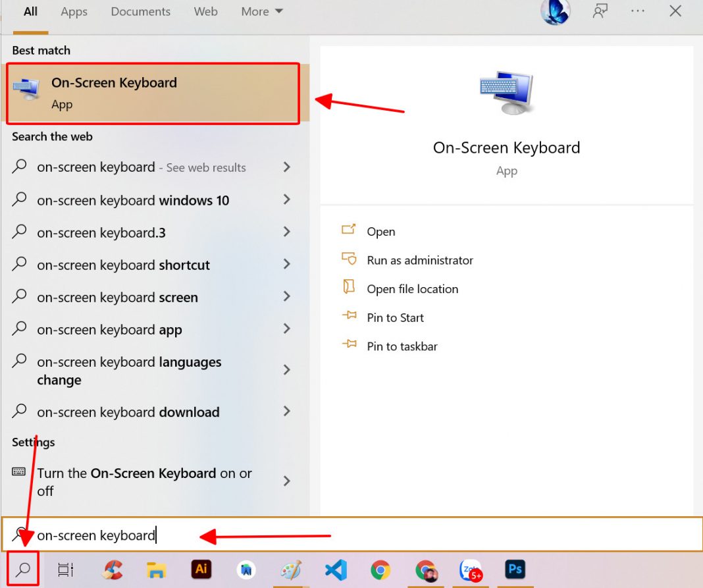
Task: Open the three-dots options menu
Action: click(x=637, y=11)
